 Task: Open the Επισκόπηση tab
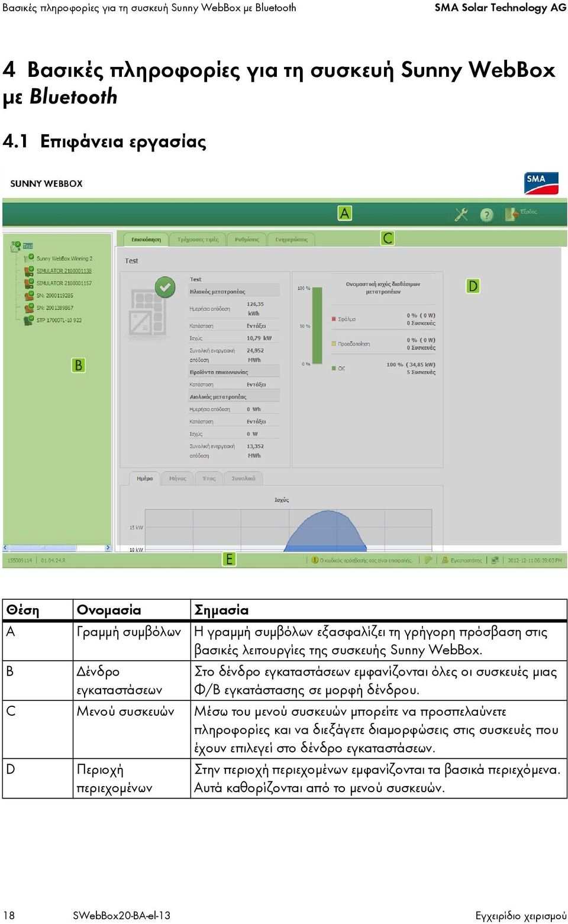click(x=146, y=240)
